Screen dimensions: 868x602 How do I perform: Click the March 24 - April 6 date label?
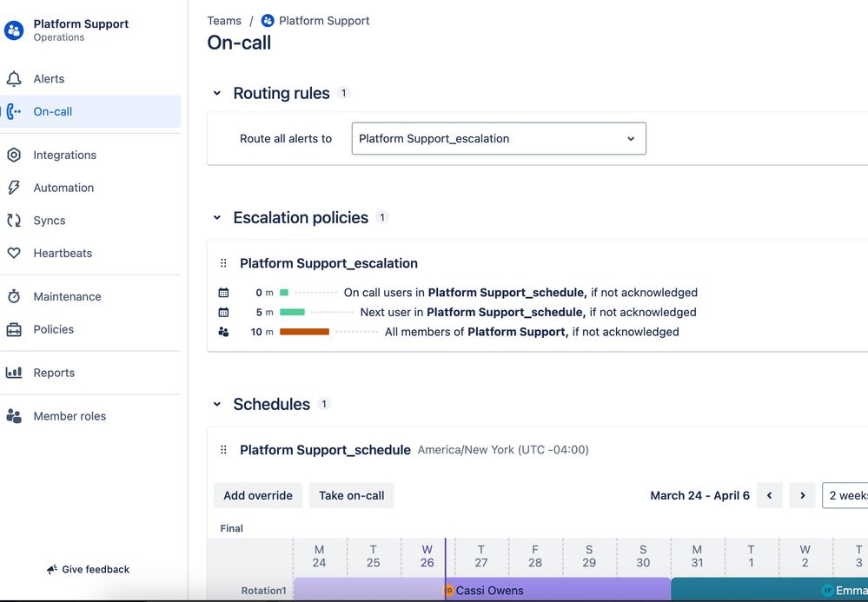click(x=699, y=495)
